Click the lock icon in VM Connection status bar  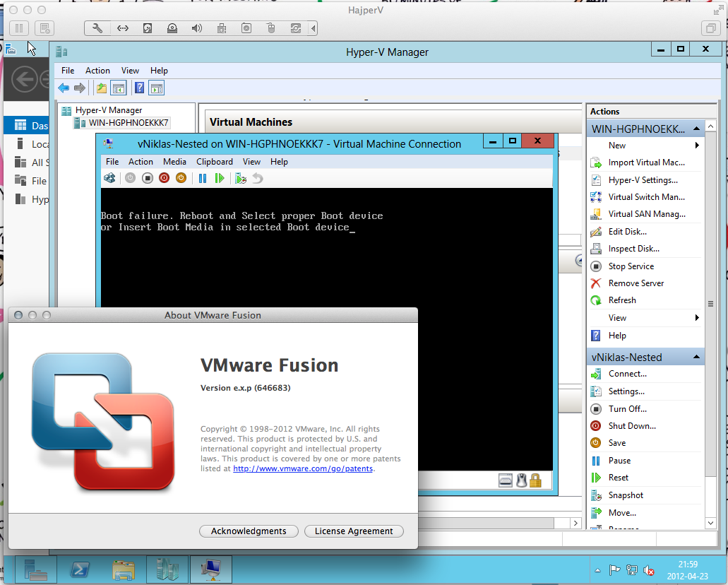point(535,480)
